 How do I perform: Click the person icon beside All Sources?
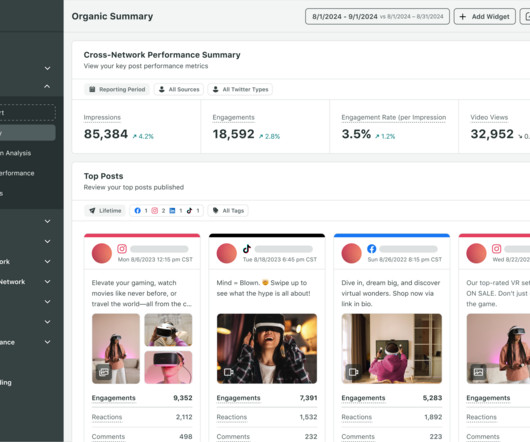162,89
